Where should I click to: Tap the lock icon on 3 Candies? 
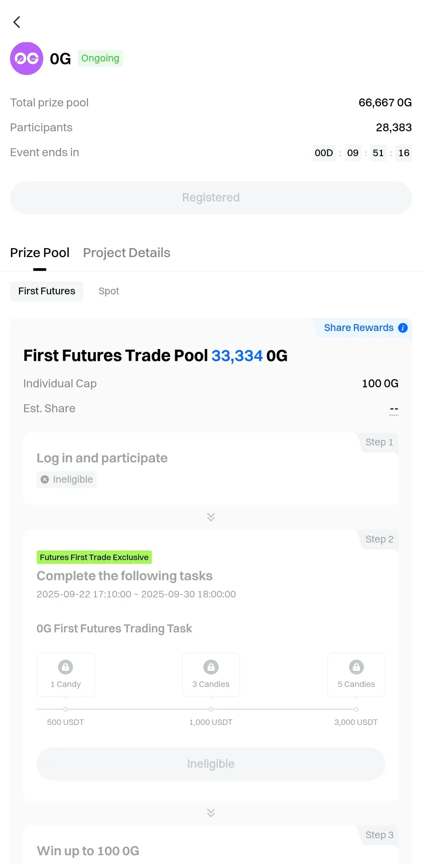click(x=211, y=667)
